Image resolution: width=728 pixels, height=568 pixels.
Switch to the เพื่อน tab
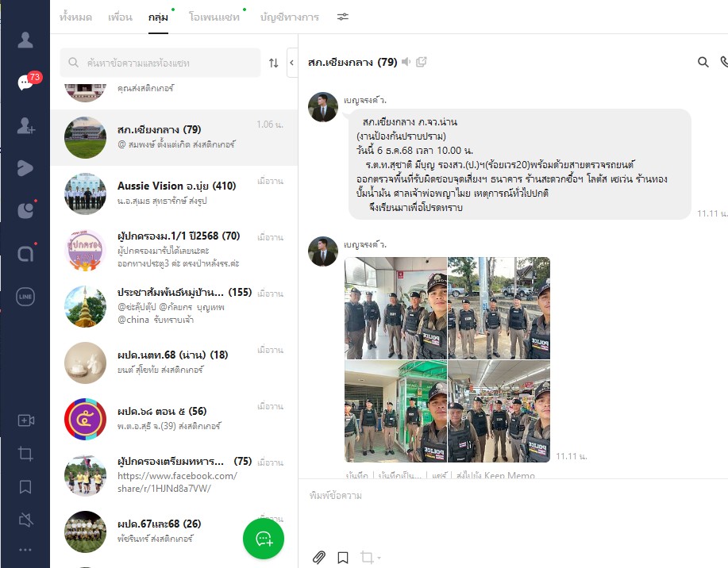[120, 17]
